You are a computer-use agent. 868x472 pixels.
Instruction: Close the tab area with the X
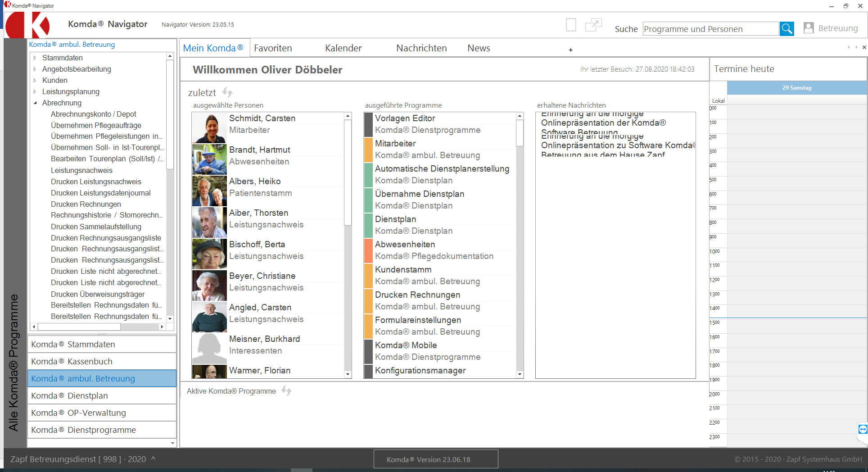864,47
